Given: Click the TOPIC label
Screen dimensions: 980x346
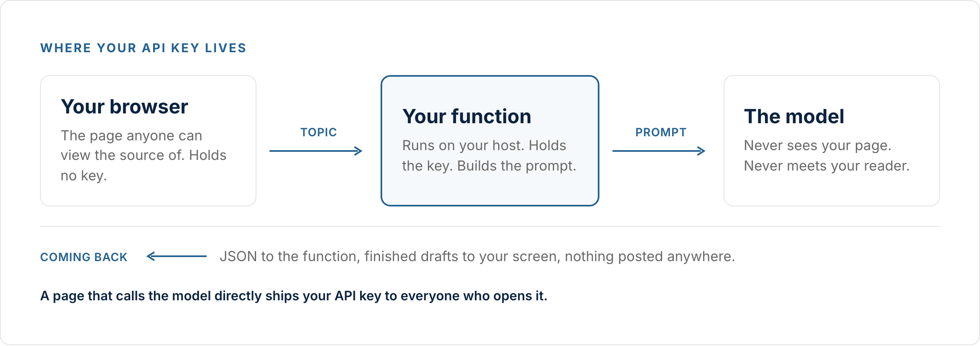Looking at the screenshot, I should 318,132.
